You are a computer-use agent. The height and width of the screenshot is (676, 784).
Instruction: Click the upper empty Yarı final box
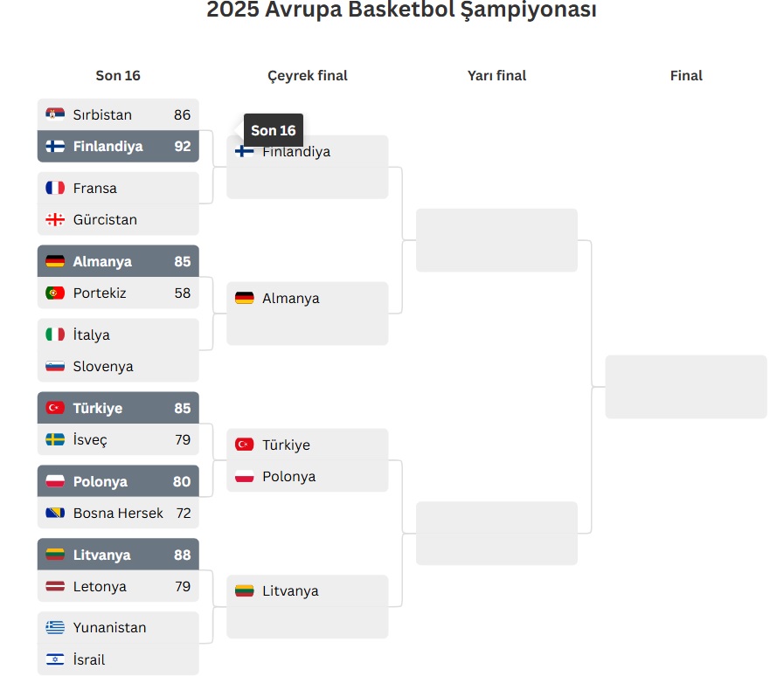pos(496,240)
